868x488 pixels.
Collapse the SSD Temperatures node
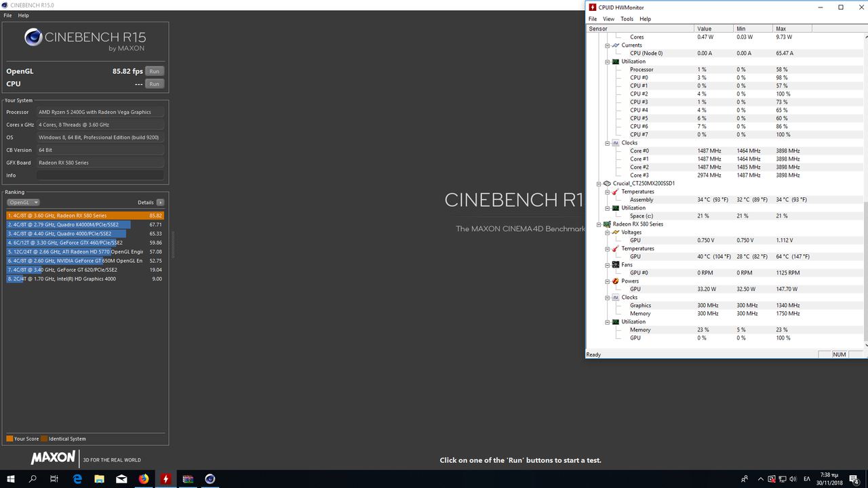click(x=608, y=192)
